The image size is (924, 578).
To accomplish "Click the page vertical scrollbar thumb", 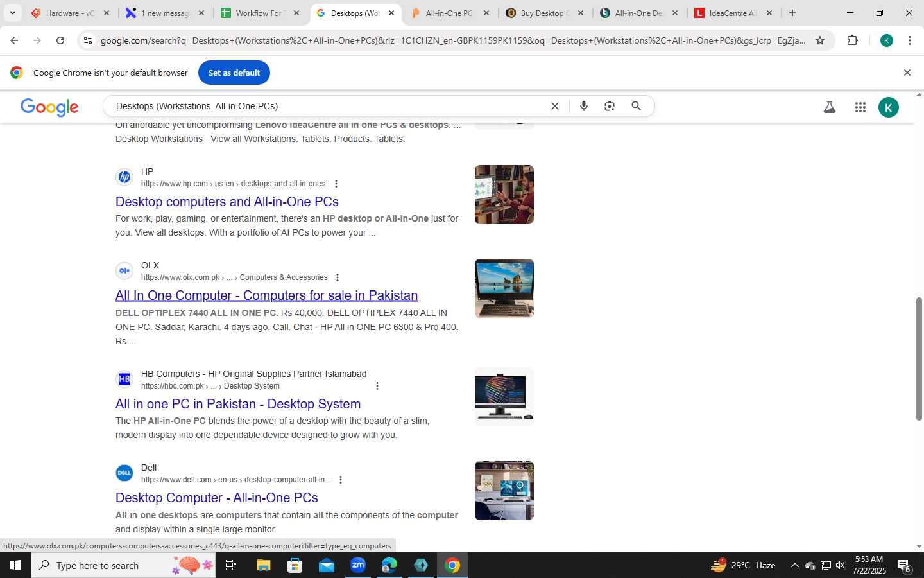I will click(919, 358).
